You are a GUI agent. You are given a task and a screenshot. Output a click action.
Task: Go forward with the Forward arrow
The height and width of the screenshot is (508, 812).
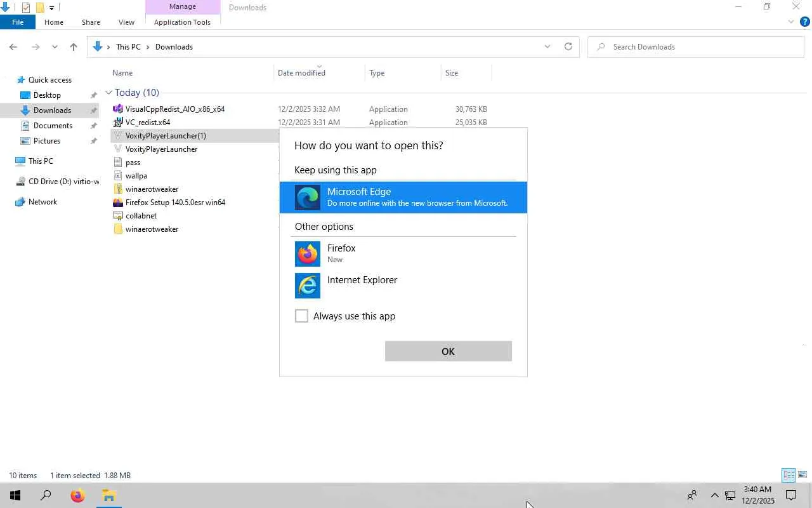point(36,47)
